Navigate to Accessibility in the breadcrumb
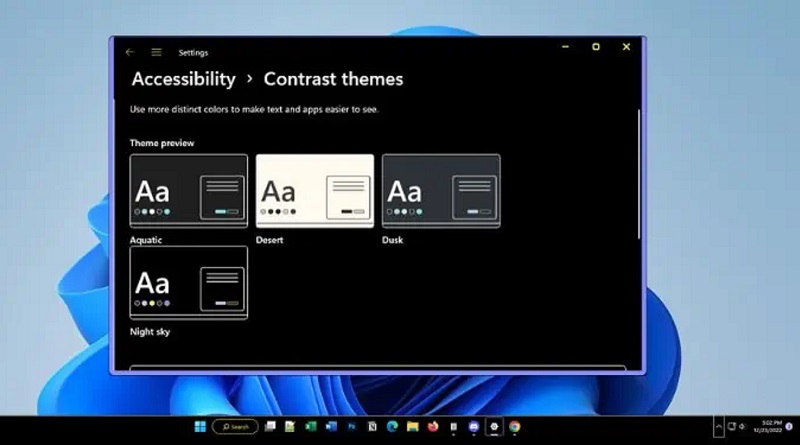The image size is (800, 445). [x=184, y=79]
